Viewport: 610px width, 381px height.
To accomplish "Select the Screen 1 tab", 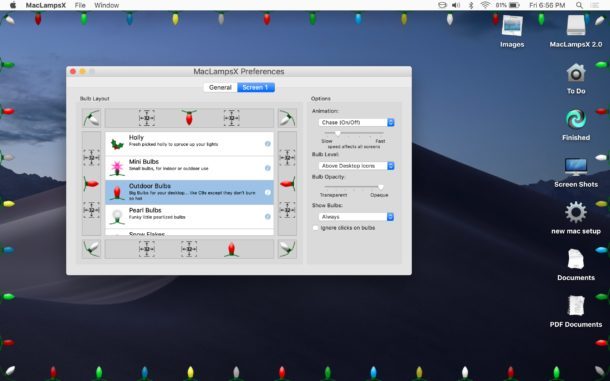I will pyautogui.click(x=256, y=88).
